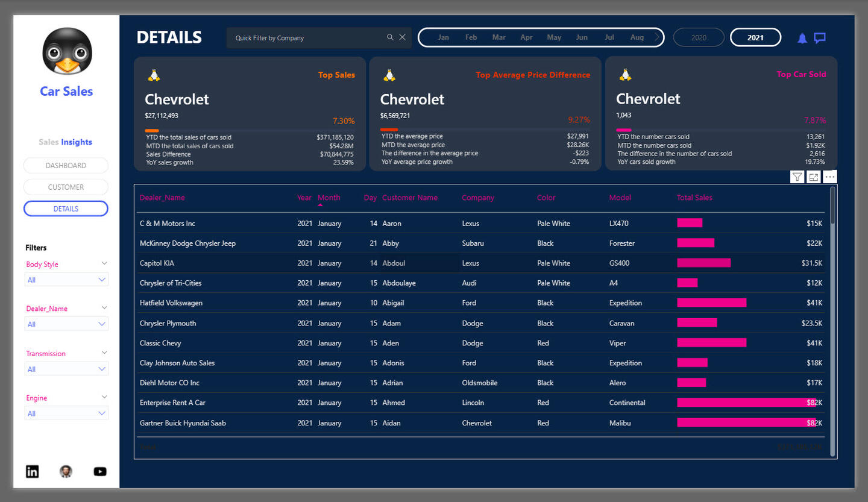This screenshot has height=502, width=868.
Task: Toggle the Mar month filter
Action: pyautogui.click(x=499, y=37)
